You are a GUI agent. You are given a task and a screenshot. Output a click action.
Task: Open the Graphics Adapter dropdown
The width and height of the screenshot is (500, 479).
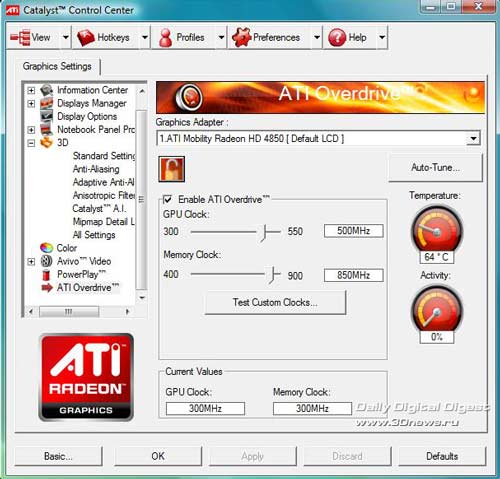[x=473, y=138]
